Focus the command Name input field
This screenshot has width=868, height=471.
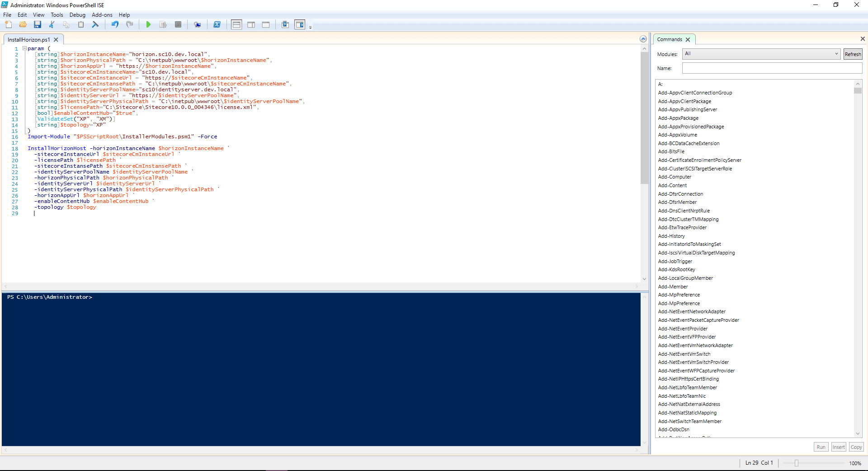[x=772, y=68]
